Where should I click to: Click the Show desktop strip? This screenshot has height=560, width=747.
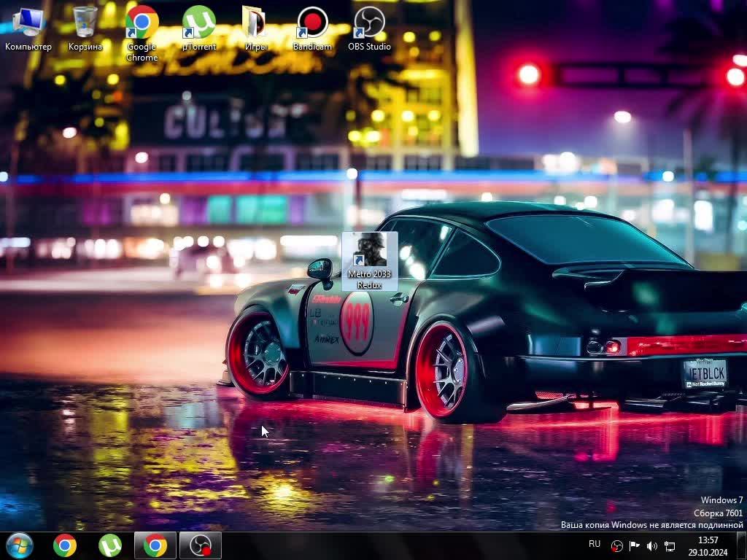741,546
